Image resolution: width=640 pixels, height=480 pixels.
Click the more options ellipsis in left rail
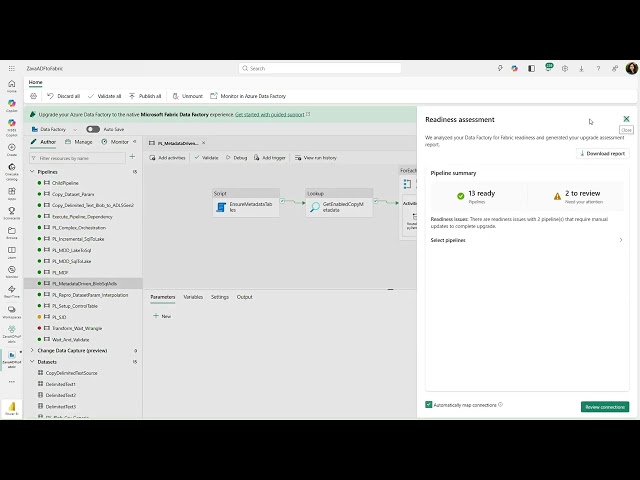(12, 382)
